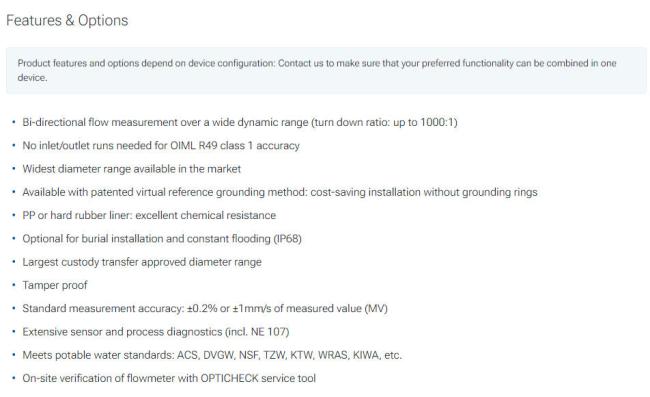650x397 pixels.
Task: Click the word 'device.' ending the notice
Action: pos(32,77)
